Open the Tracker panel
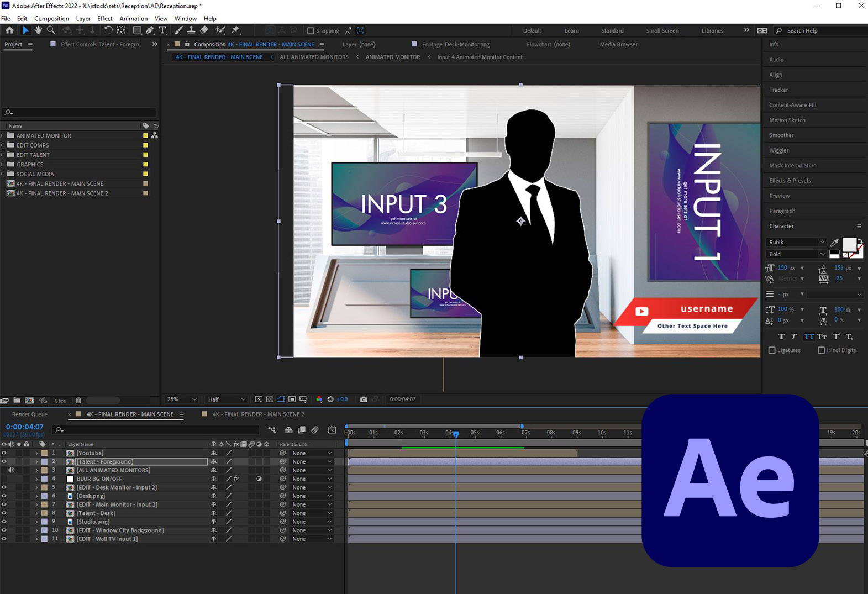This screenshot has width=868, height=594. tap(778, 90)
